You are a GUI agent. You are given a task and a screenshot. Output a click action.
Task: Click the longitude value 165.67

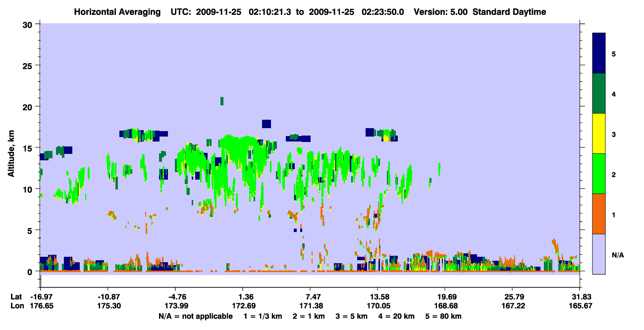[580, 306]
